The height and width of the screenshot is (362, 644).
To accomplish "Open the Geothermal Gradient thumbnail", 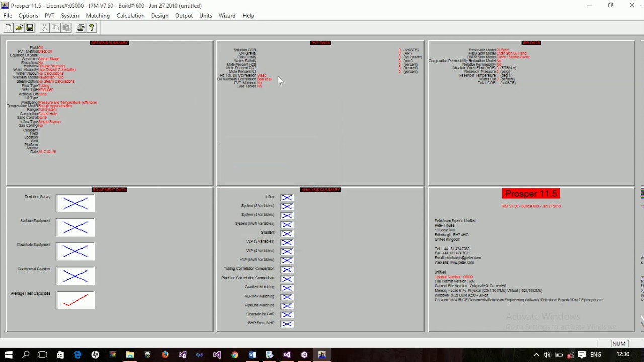I will (x=75, y=276).
